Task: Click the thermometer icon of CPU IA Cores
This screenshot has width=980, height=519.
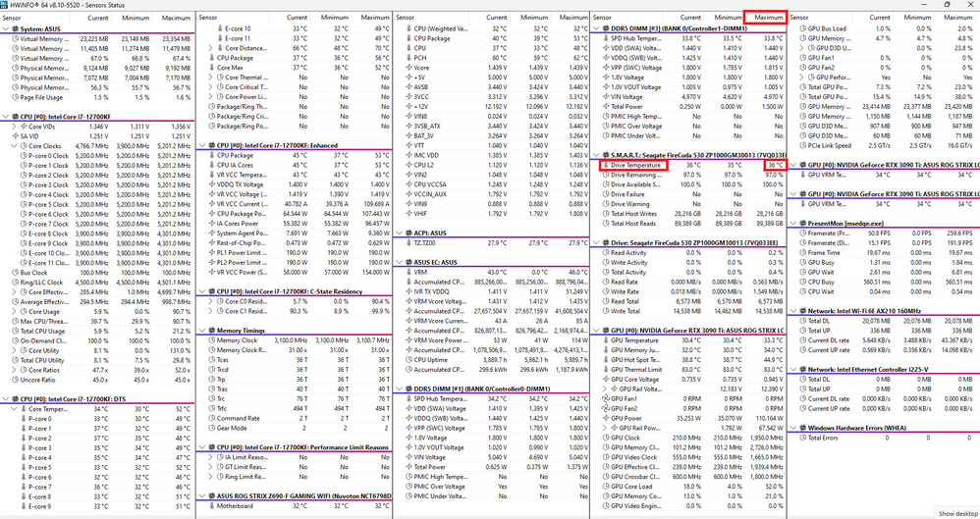Action: pyautogui.click(x=211, y=165)
